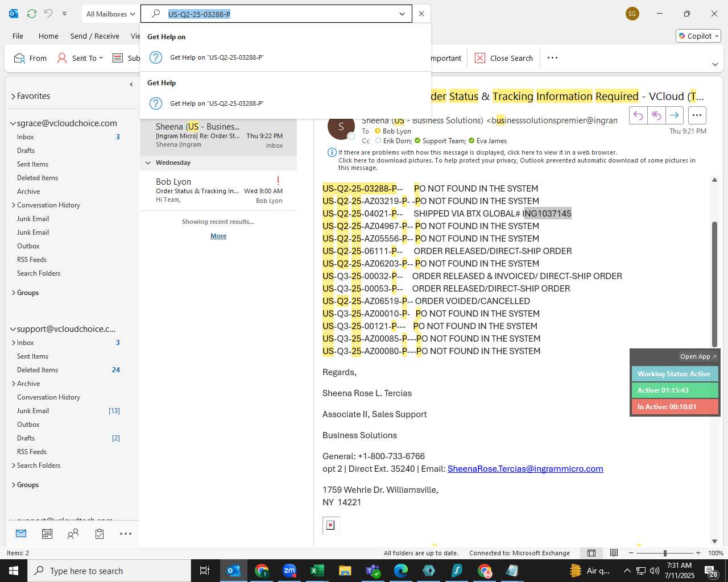Expand sgrace Conversation History folder
The width and height of the screenshot is (728, 582).
point(13,205)
